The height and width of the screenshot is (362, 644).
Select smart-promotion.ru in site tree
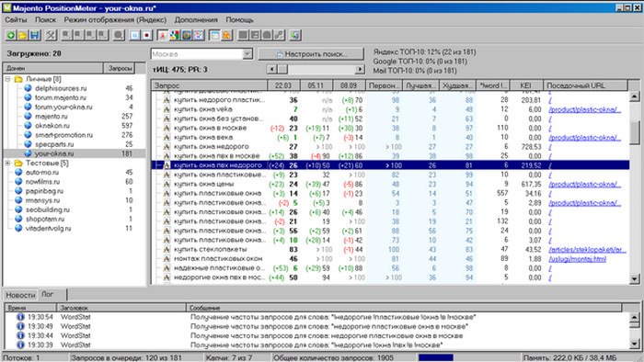(x=63, y=135)
